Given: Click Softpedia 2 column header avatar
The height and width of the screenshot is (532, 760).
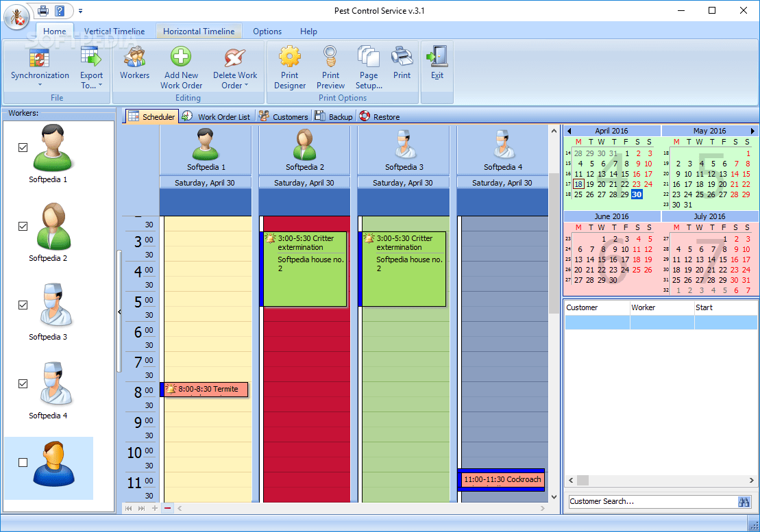Looking at the screenshot, I should coord(304,144).
